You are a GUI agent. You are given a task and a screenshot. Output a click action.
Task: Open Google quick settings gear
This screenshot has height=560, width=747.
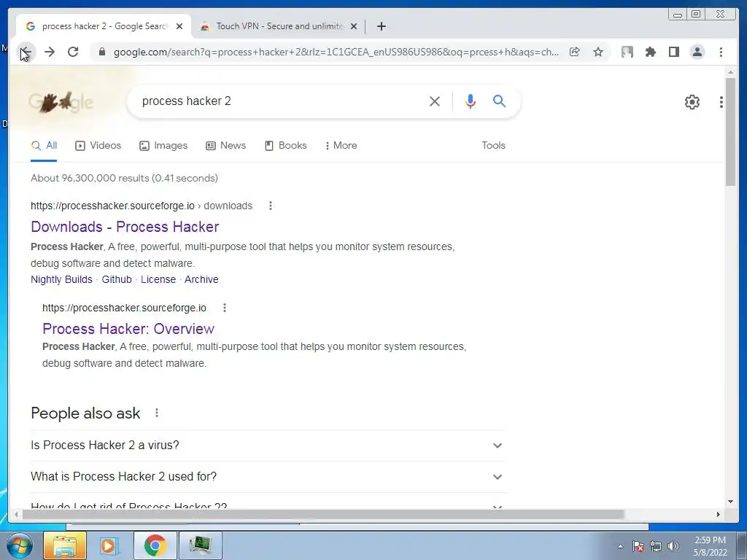(x=692, y=102)
